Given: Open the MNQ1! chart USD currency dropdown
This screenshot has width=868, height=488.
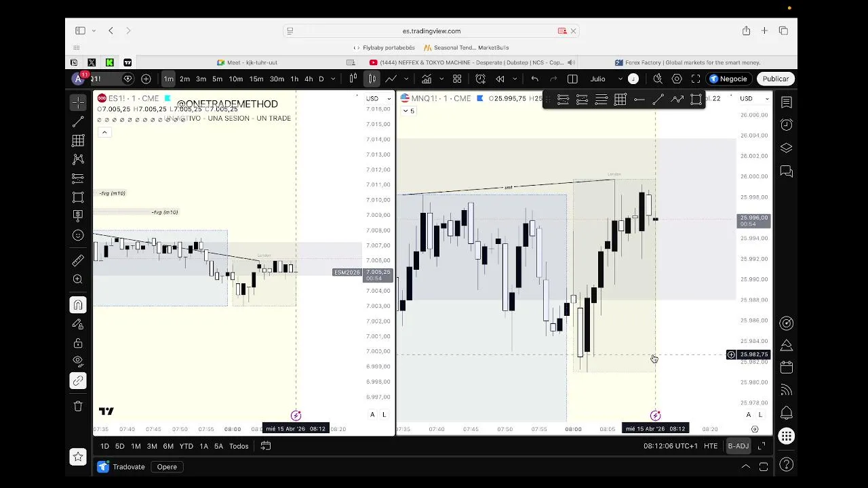Looking at the screenshot, I should 755,99.
